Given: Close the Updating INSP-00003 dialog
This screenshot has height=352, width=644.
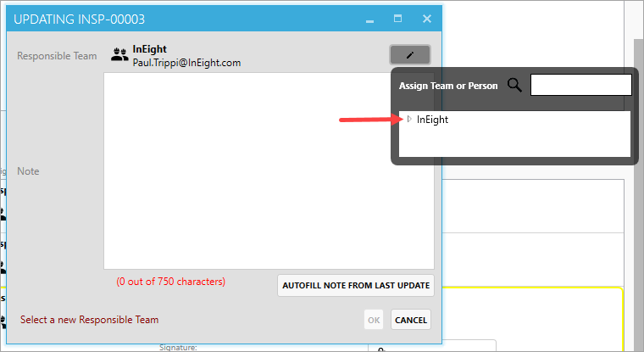Looking at the screenshot, I should tap(427, 19).
